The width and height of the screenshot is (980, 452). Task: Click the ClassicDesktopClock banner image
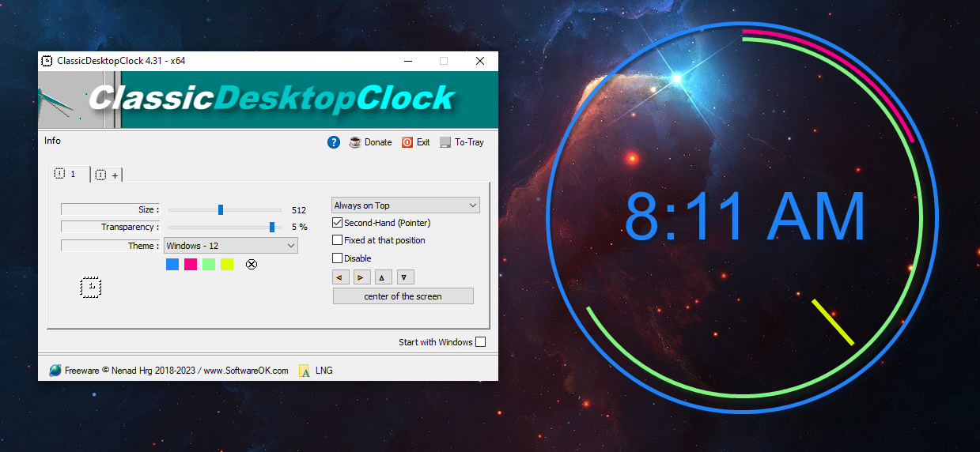point(268,100)
